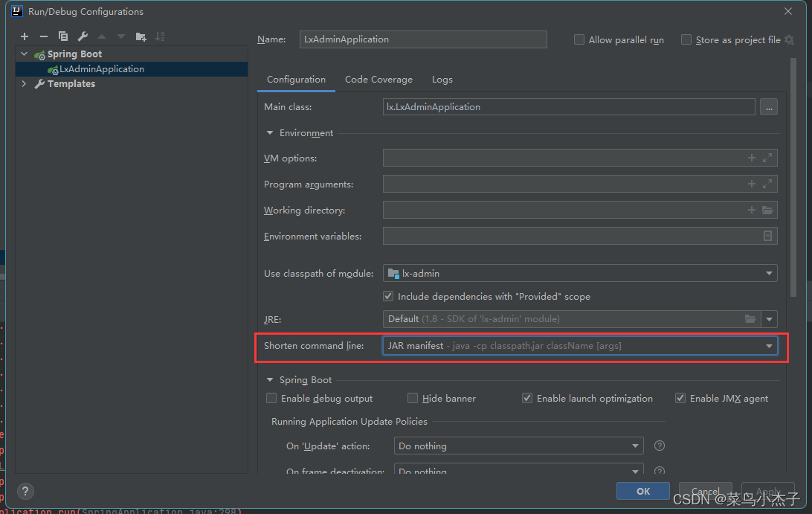Click Environment variables input field
This screenshot has width=812, height=514.
tap(580, 236)
